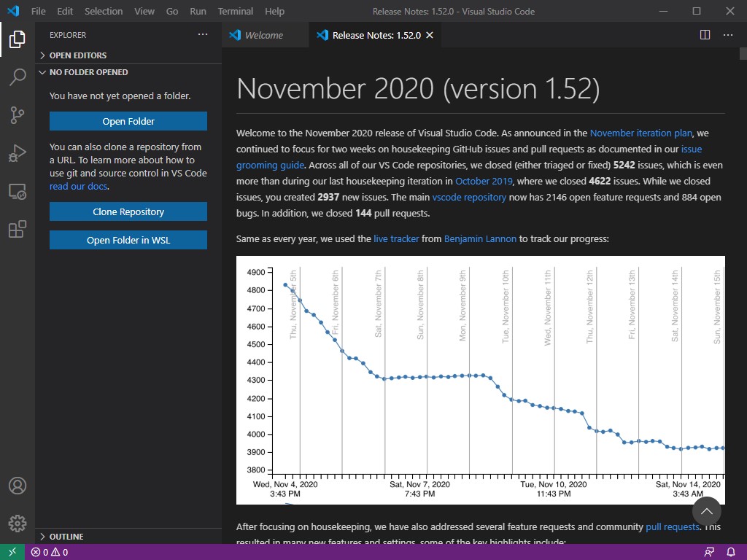Image resolution: width=747 pixels, height=560 pixels.
Task: Open the Run and Debug view
Action: (x=18, y=153)
